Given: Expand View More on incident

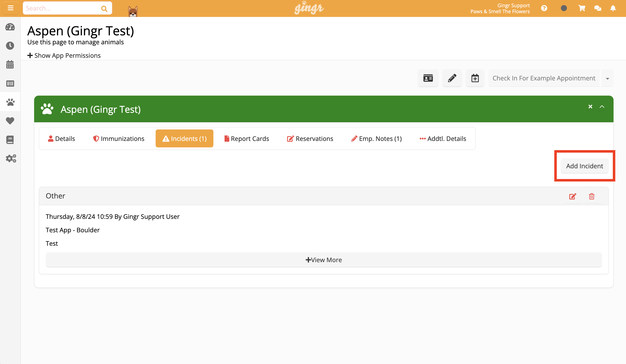Looking at the screenshot, I should pos(324,260).
